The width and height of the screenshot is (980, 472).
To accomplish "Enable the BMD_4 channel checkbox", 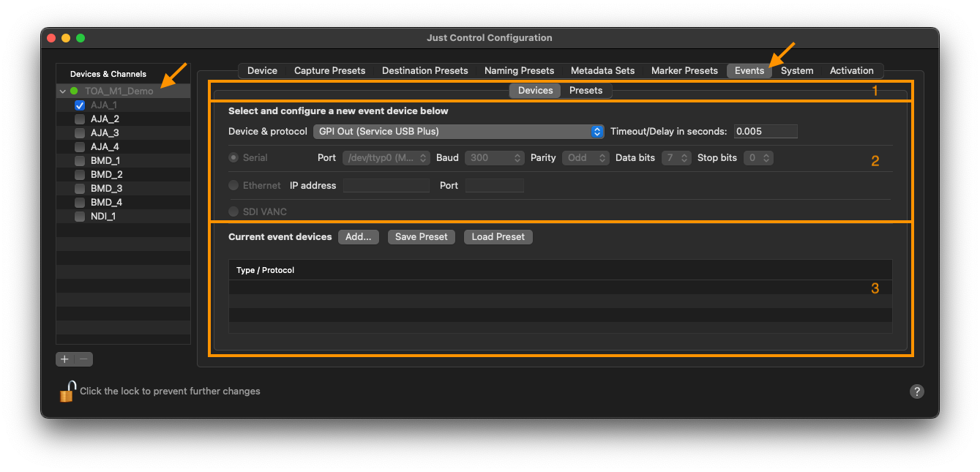I will pos(80,203).
